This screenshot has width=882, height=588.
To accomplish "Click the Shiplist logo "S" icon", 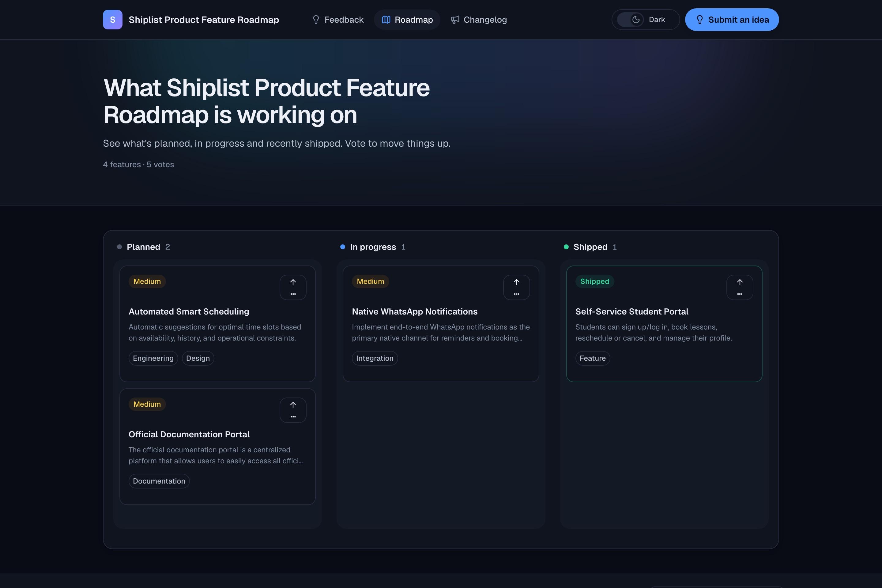I will point(112,20).
